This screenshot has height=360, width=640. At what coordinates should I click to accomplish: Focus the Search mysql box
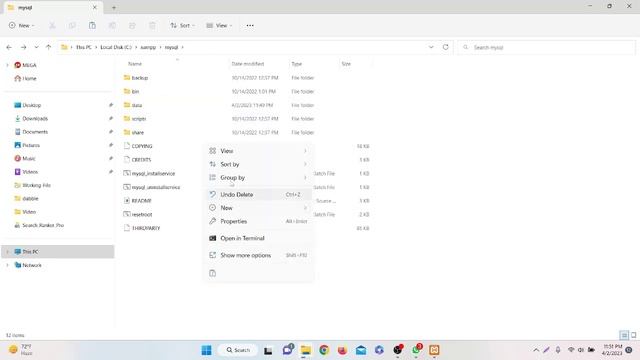click(x=546, y=47)
